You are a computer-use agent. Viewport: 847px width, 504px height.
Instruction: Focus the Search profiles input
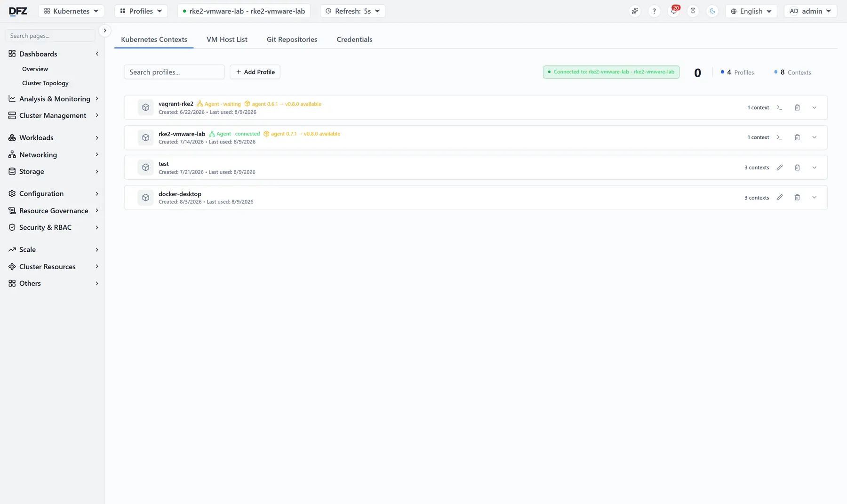tap(174, 72)
